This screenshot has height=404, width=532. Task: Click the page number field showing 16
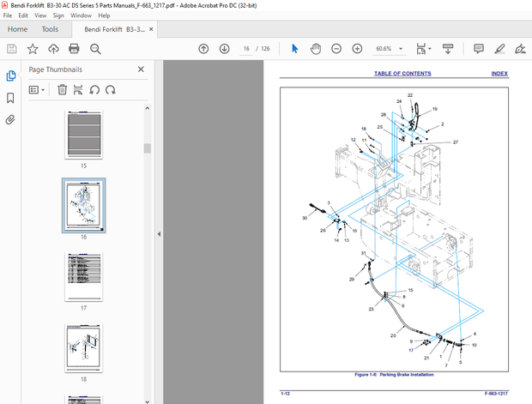pos(246,49)
